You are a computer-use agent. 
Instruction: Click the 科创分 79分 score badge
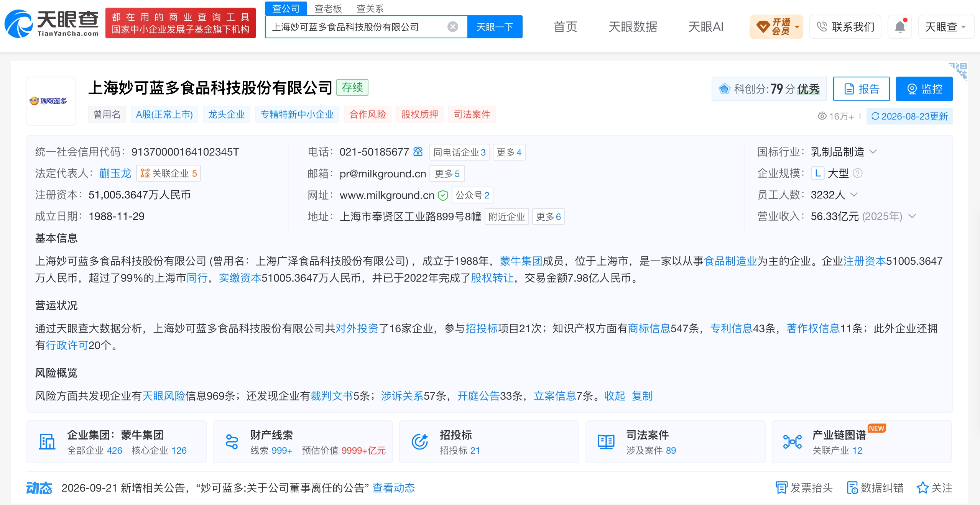click(769, 89)
